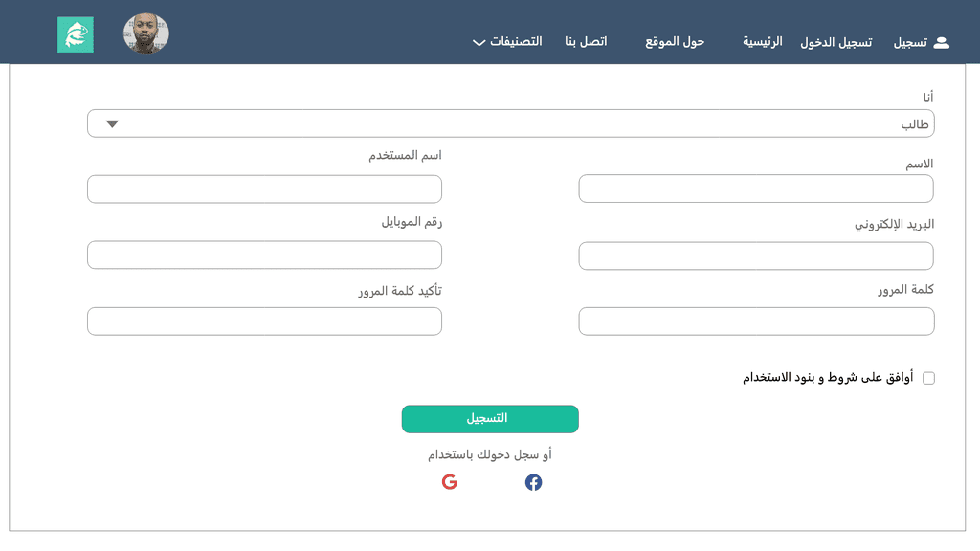This screenshot has width=980, height=551.
Task: Click the اسم المستخدم username field
Action: pyautogui.click(x=264, y=188)
